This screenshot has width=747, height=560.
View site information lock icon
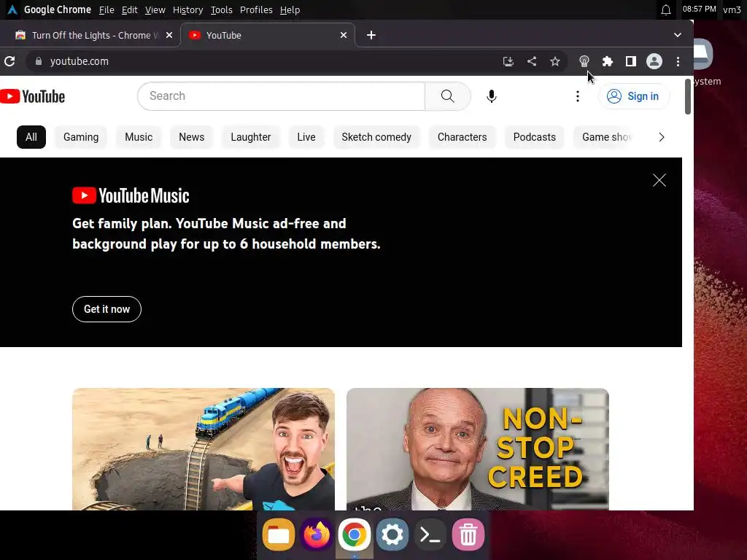39,61
